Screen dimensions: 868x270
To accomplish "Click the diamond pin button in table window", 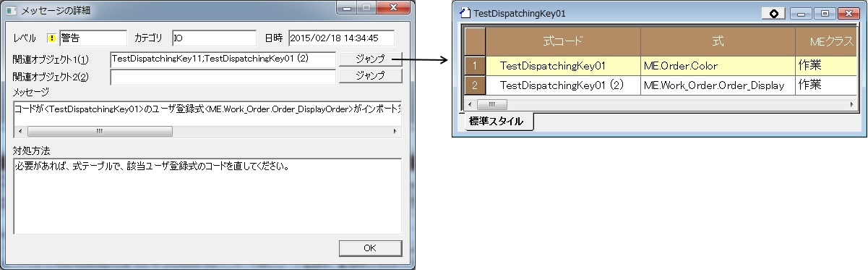I will point(773,13).
